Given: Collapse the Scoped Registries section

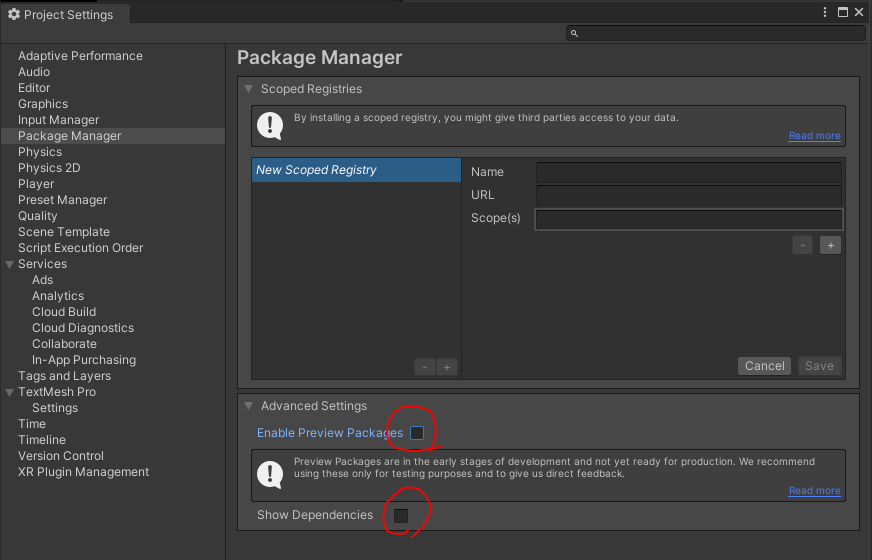Looking at the screenshot, I should pyautogui.click(x=249, y=89).
